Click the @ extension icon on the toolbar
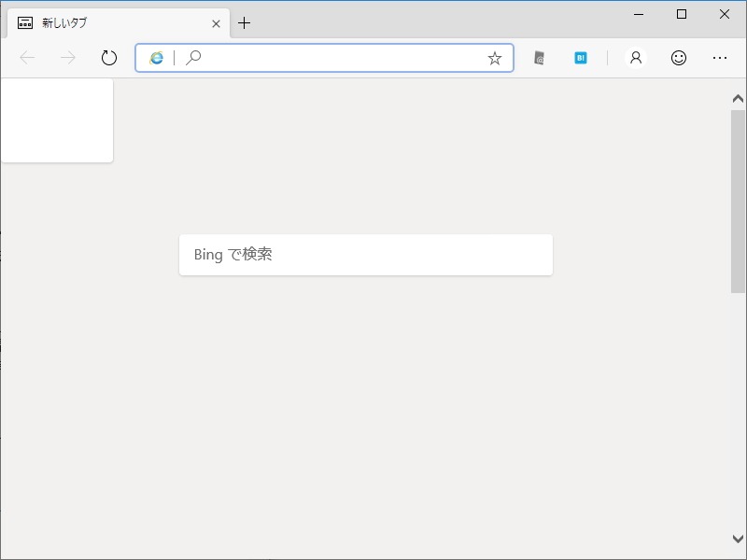The width and height of the screenshot is (747, 560). point(539,58)
